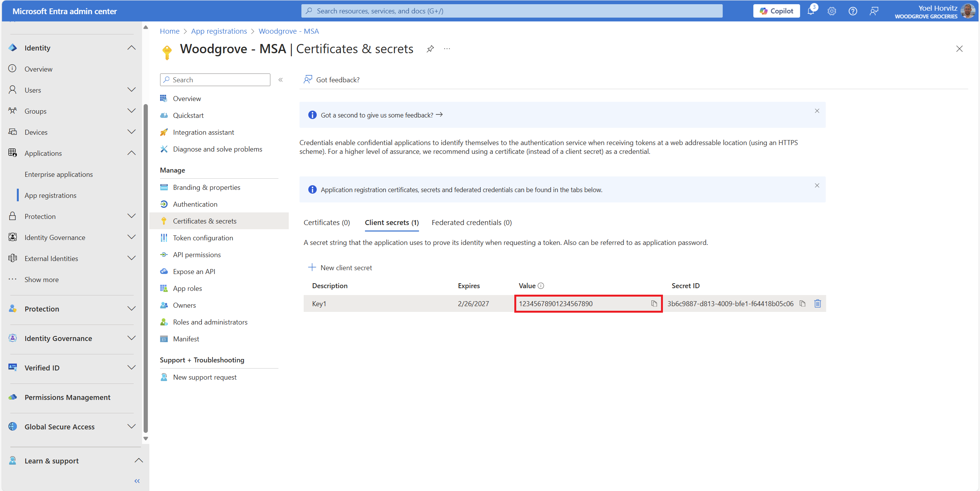Copy the Secret ID to clipboard

[x=802, y=303]
